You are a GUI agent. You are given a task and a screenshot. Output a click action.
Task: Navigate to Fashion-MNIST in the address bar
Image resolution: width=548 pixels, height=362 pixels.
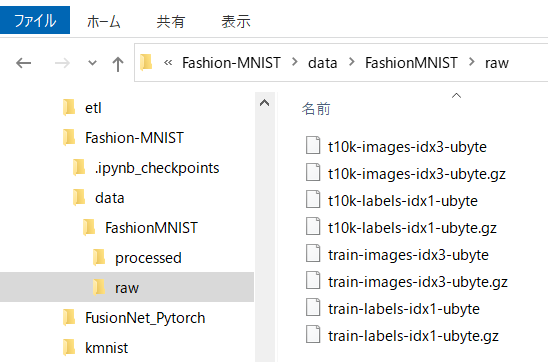click(x=231, y=63)
